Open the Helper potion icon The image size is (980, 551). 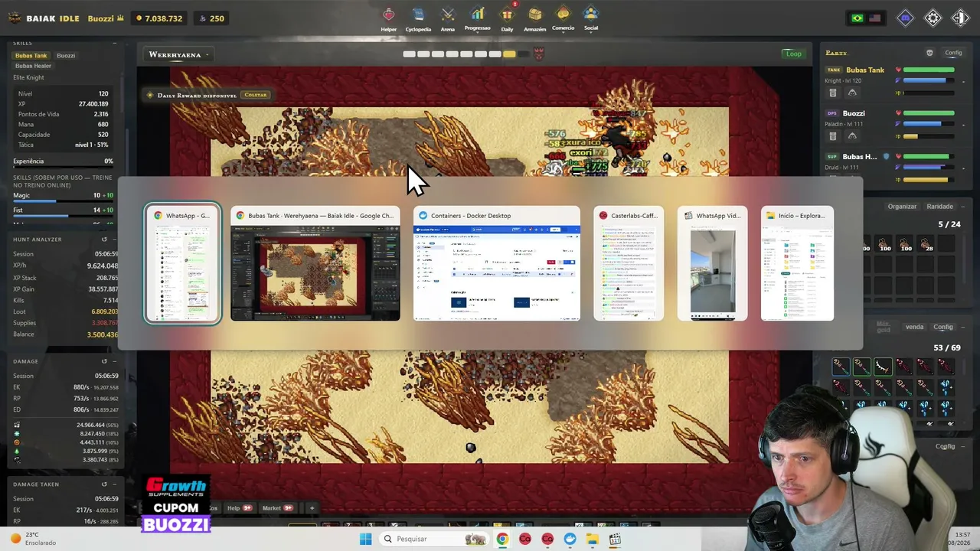(x=389, y=15)
